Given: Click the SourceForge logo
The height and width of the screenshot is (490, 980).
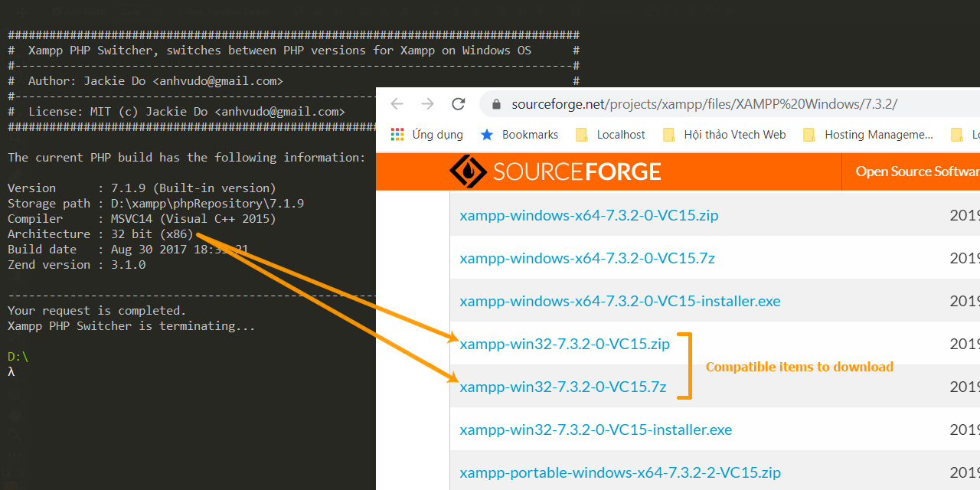Looking at the screenshot, I should [555, 171].
